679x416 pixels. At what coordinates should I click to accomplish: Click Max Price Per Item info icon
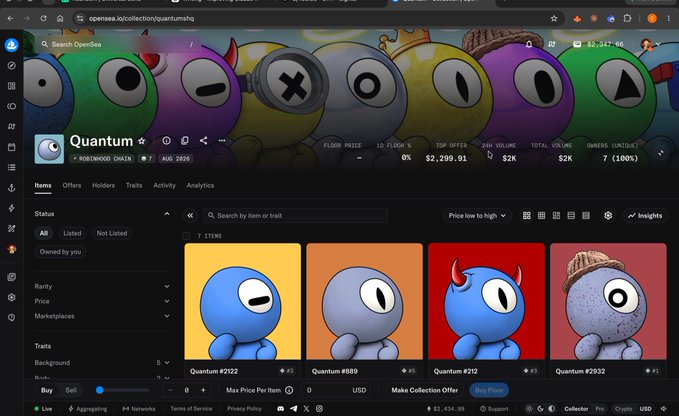coord(289,390)
